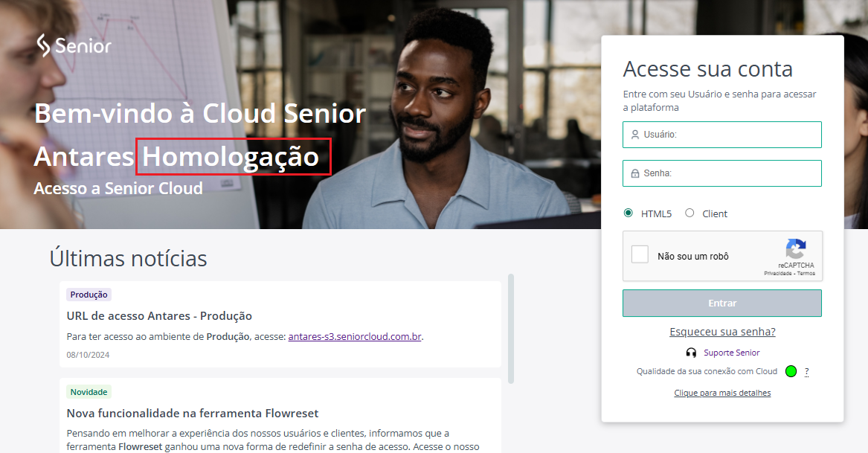Open the Esqueceu sua senha link
The image size is (868, 453).
(x=722, y=332)
